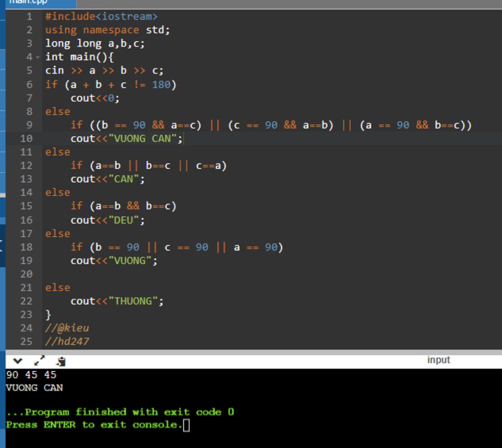This screenshot has width=502, height=448.
Task: Click the cout<<"CAN"; statement
Action: click(107, 179)
